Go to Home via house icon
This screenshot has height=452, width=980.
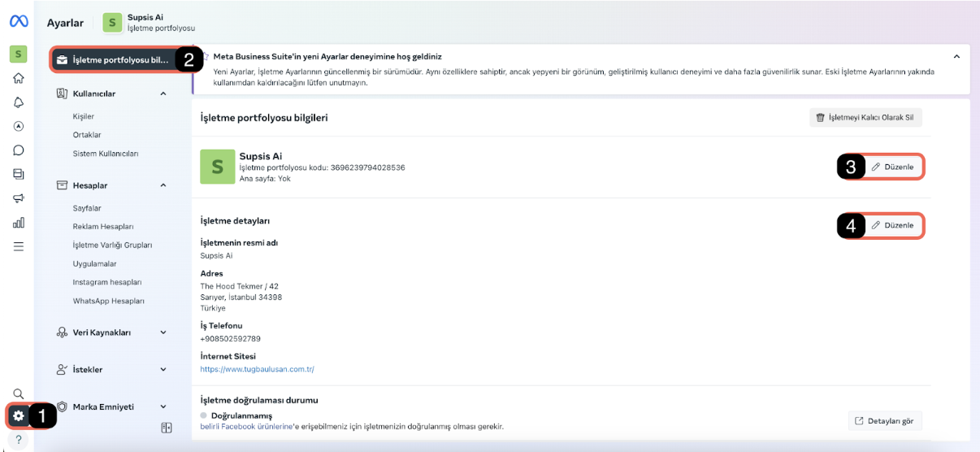18,79
